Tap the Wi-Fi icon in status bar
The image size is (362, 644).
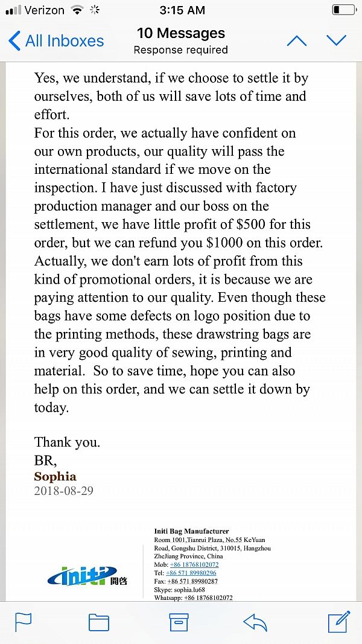[77, 10]
